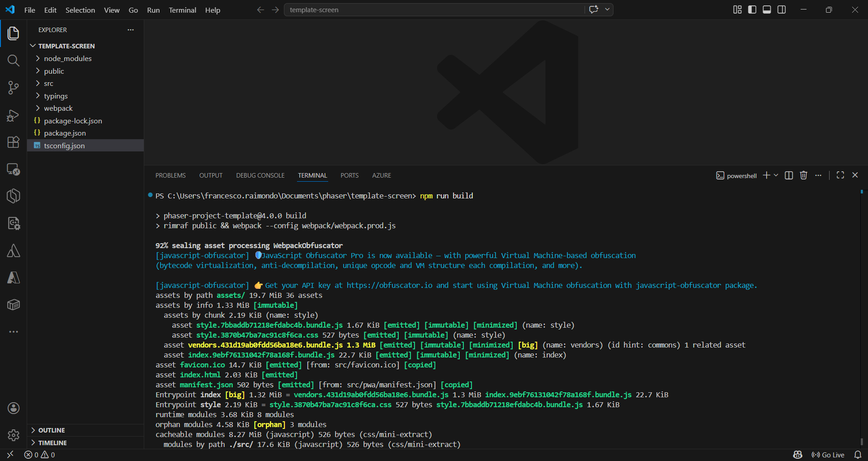The image size is (868, 461).
Task: Open remote window indicator in status bar
Action: pos(10,455)
